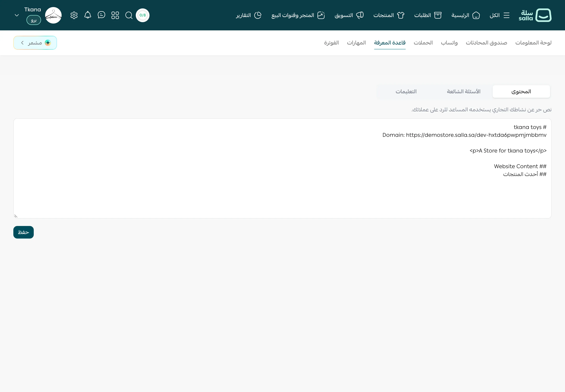Expand the Tkana account dropdown arrow

pyautogui.click(x=17, y=15)
